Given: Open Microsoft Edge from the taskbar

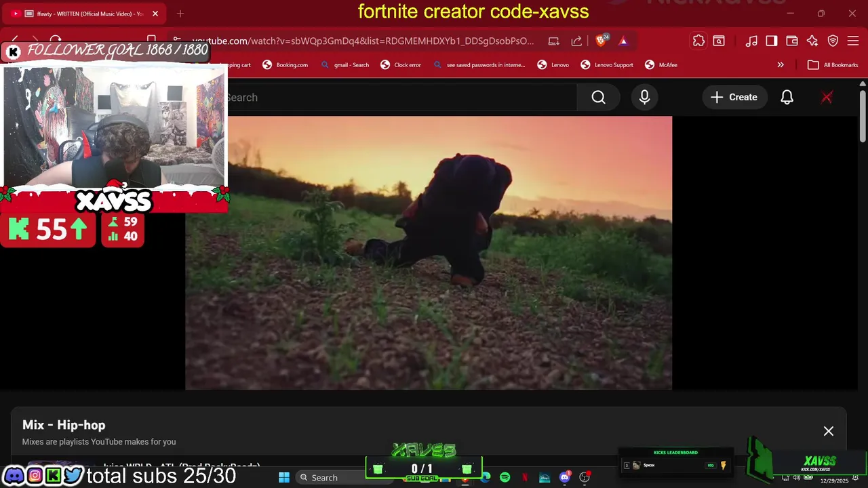Looking at the screenshot, I should 486,477.
